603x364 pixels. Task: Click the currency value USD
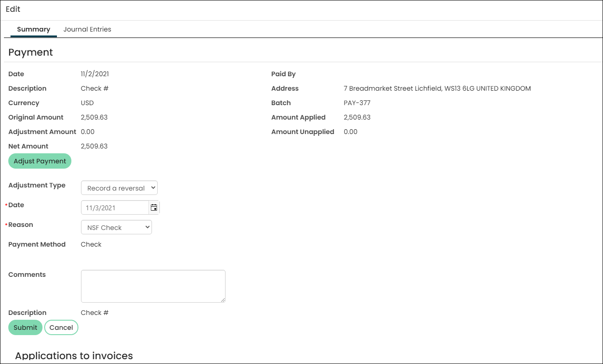tap(88, 103)
